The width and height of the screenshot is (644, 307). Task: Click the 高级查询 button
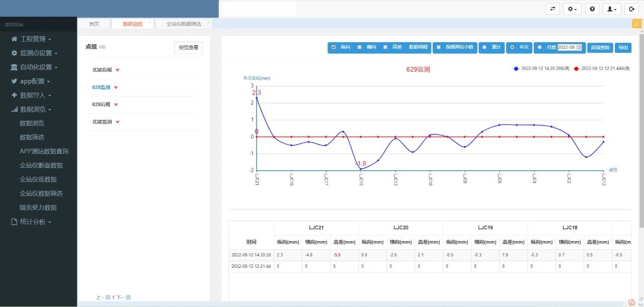[x=600, y=47]
